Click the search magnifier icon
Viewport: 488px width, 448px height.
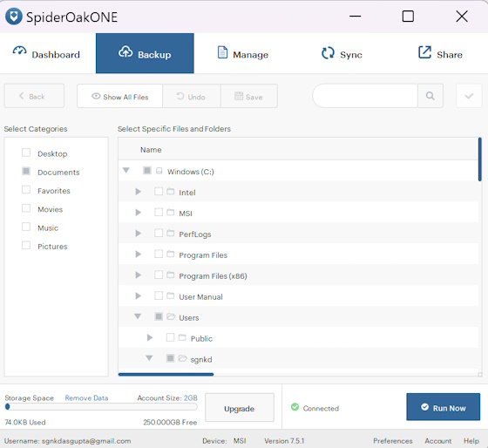tap(430, 96)
